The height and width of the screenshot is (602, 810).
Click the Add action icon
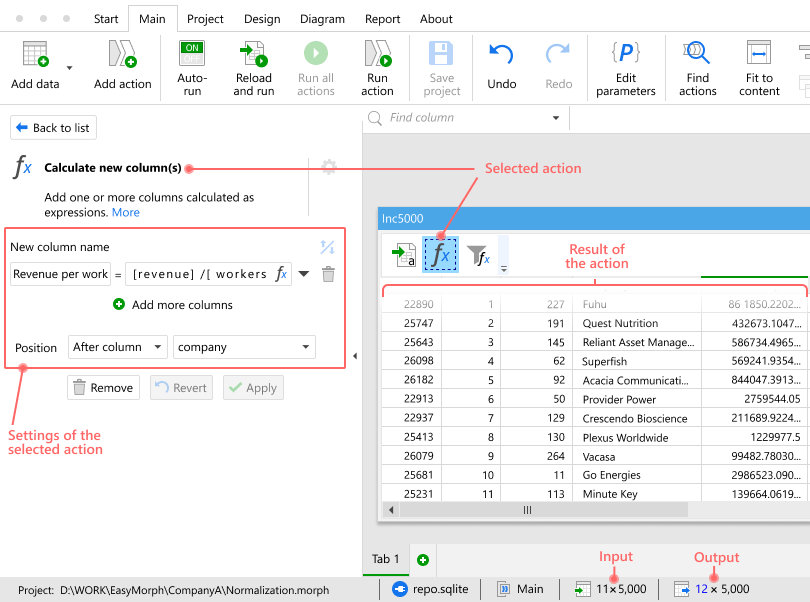122,54
